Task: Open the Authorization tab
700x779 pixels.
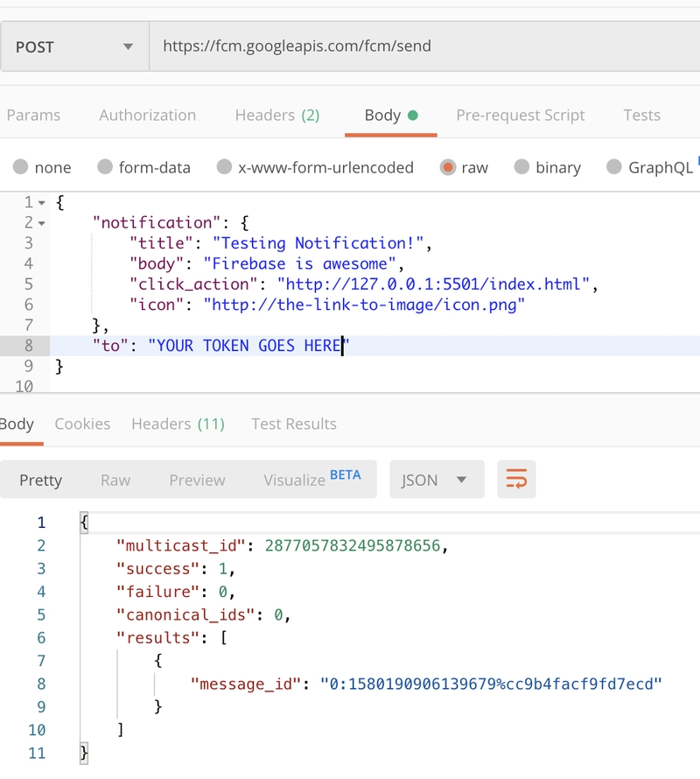Action: coord(148,116)
